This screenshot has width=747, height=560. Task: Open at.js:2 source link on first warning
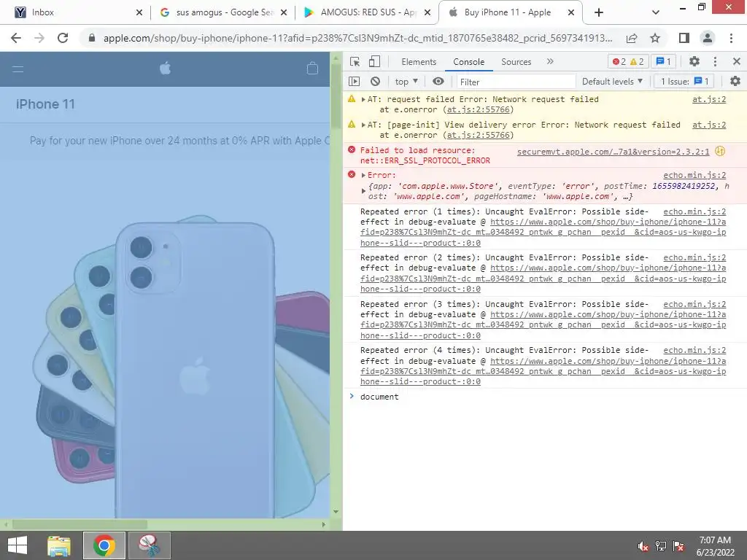(x=709, y=99)
